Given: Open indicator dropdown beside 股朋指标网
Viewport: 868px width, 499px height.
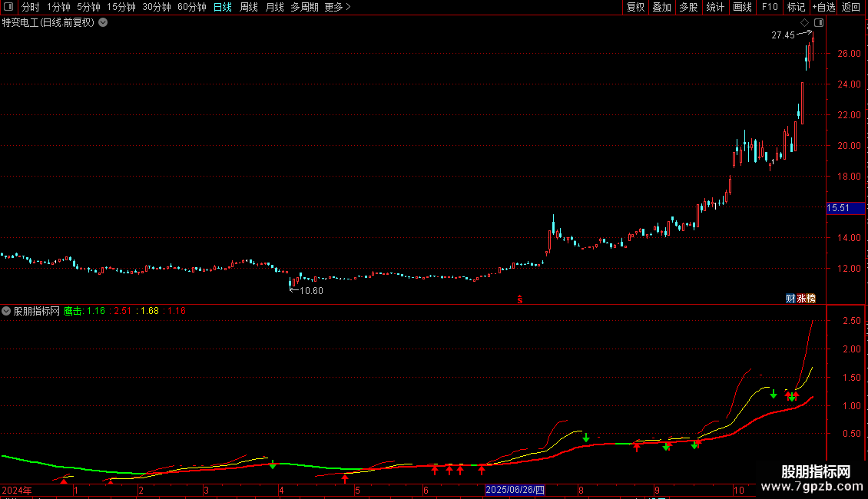Looking at the screenshot, I should [x=6, y=311].
